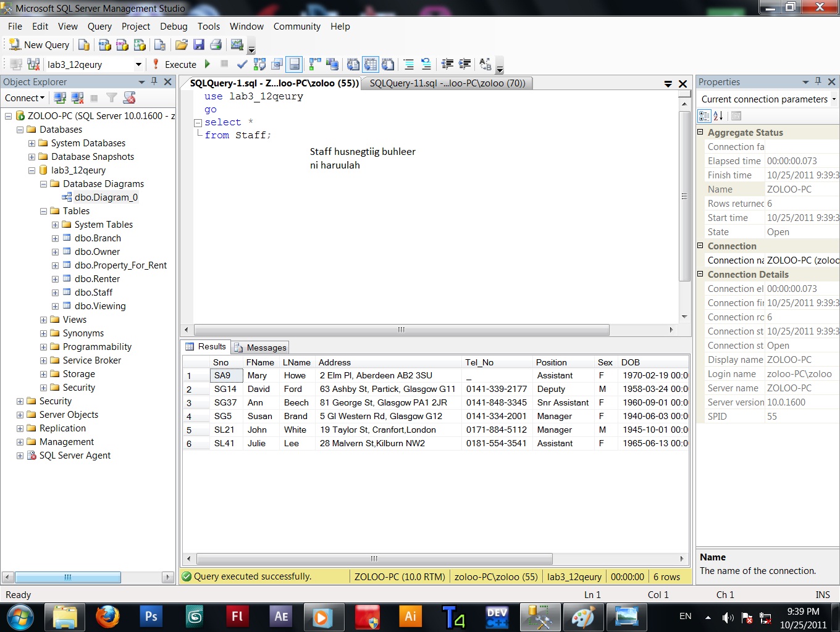Image resolution: width=840 pixels, height=632 pixels.
Task: Switch output to Results to File
Action: click(388, 64)
